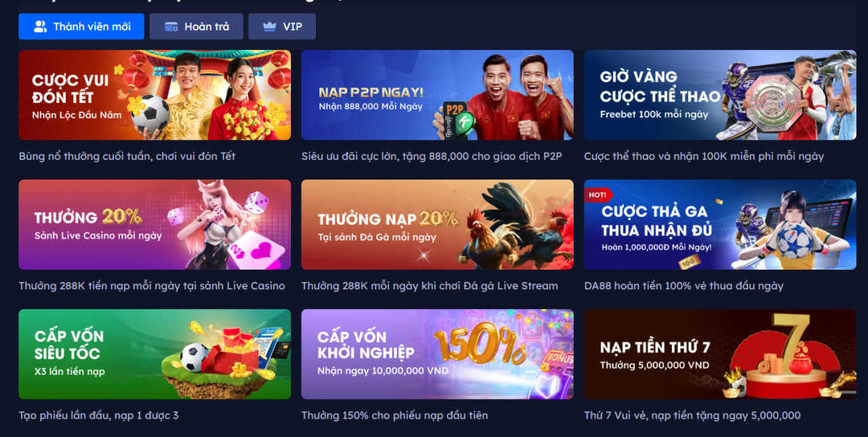Image resolution: width=868 pixels, height=437 pixels.
Task: Click the HOT! badge on the promo banner
Action: [x=598, y=194]
